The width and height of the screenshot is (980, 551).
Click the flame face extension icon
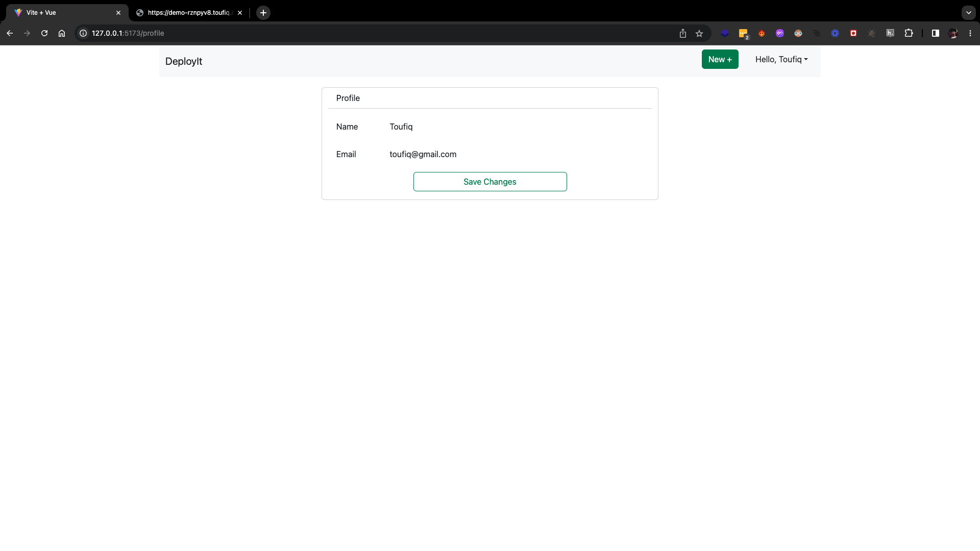762,33
